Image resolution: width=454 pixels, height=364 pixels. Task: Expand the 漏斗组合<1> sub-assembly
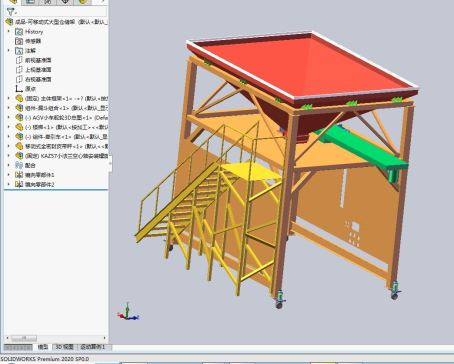[9, 108]
